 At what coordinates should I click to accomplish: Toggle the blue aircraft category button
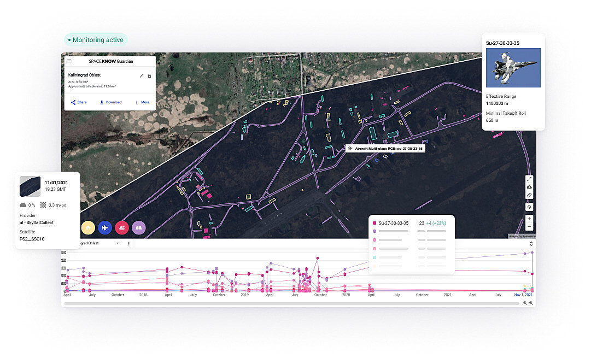click(x=105, y=227)
